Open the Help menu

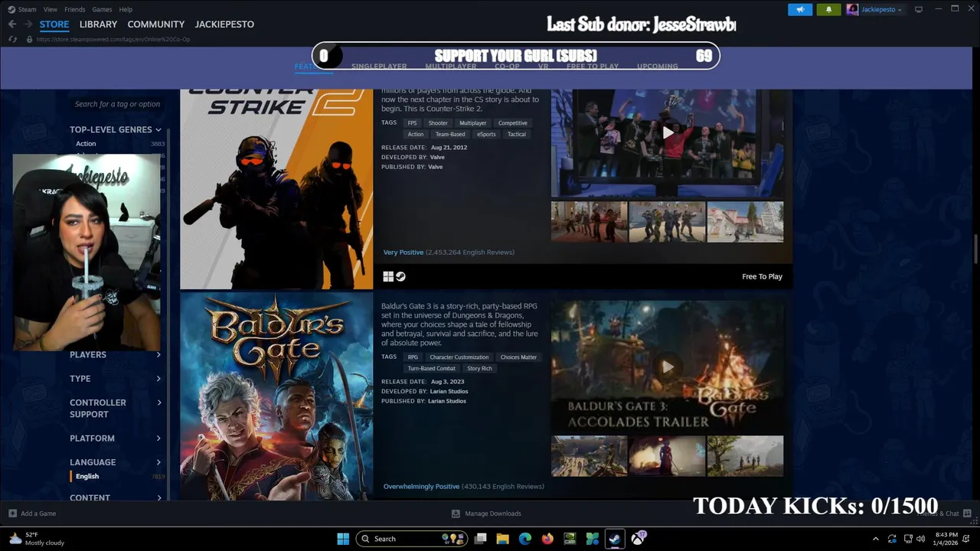click(x=126, y=9)
